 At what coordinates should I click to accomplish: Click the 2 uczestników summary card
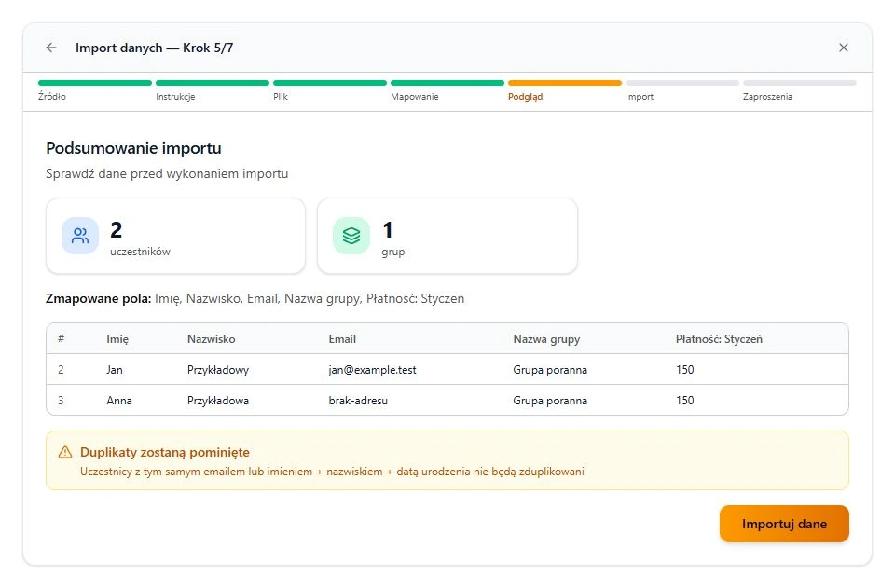(176, 236)
